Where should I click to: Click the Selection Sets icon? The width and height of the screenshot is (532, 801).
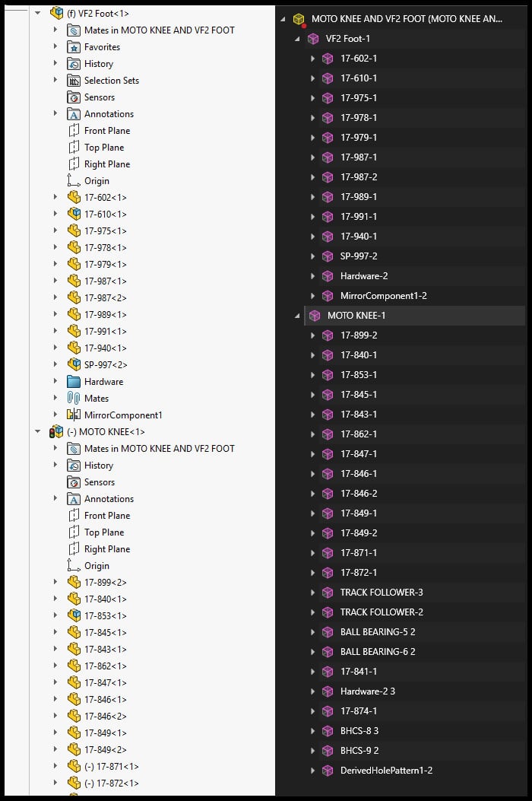[x=74, y=81]
